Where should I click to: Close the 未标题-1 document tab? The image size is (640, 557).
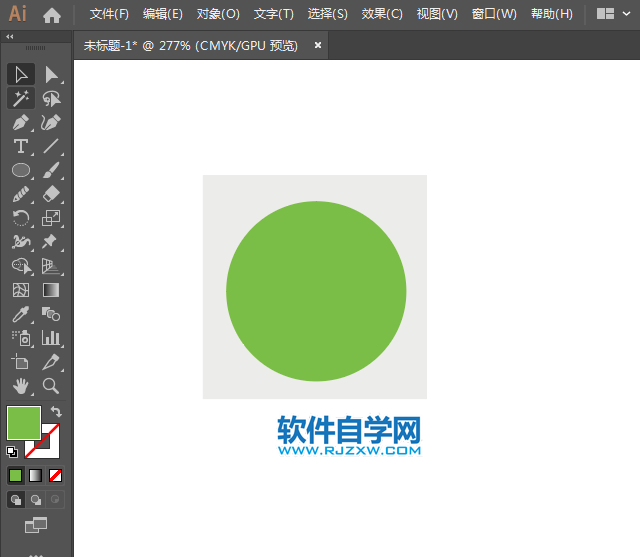point(318,45)
